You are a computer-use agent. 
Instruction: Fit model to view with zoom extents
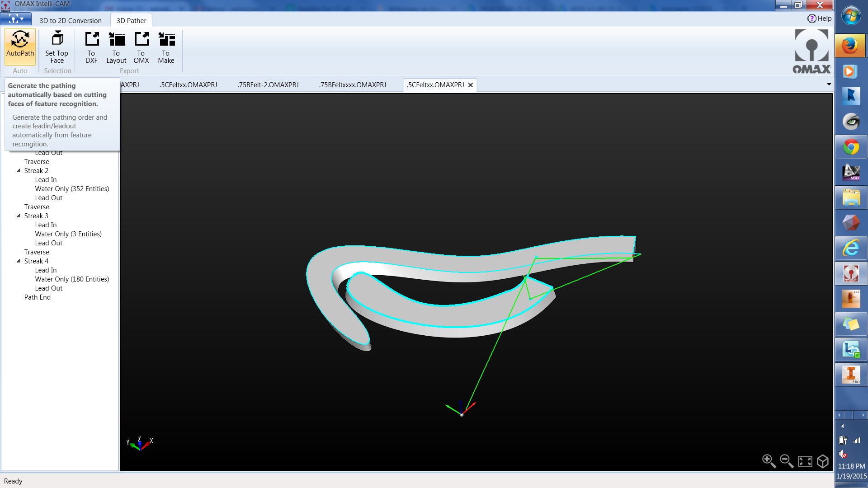805,461
